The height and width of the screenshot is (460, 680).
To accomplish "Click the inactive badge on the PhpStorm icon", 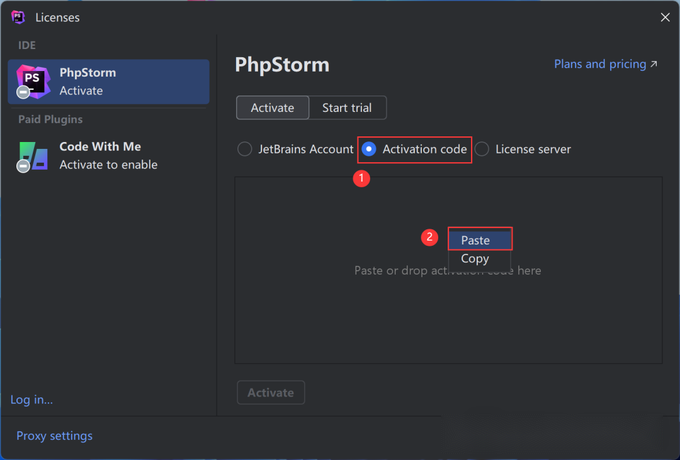I will point(23,92).
